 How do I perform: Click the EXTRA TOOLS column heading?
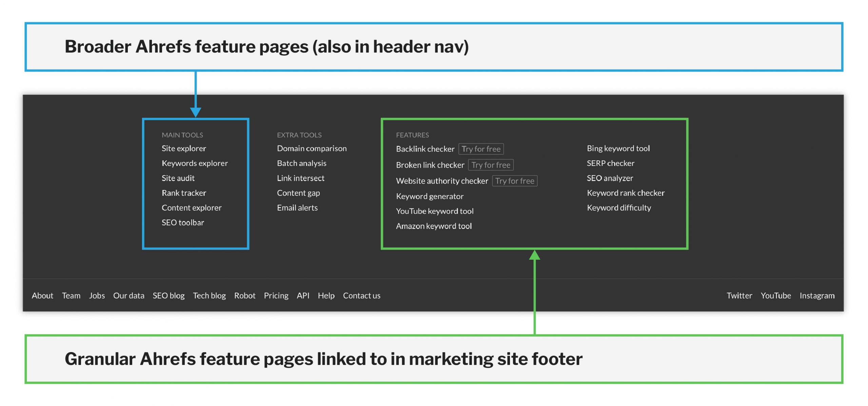[x=299, y=135]
